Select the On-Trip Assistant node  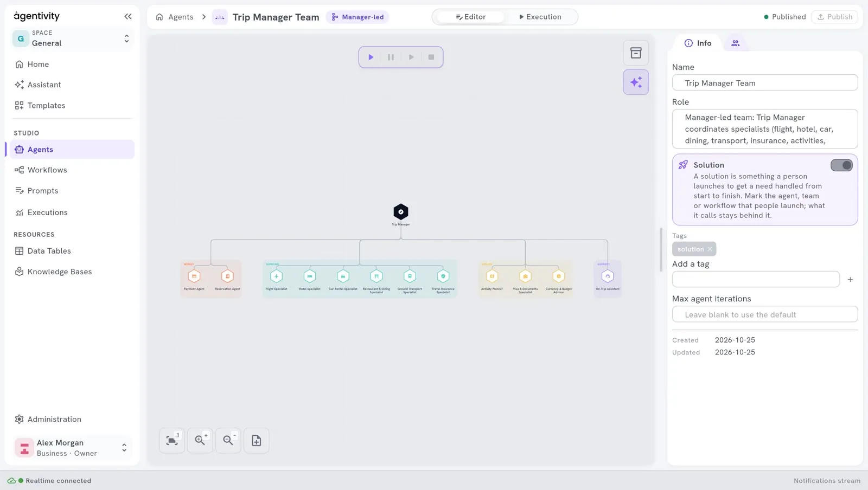(x=608, y=276)
